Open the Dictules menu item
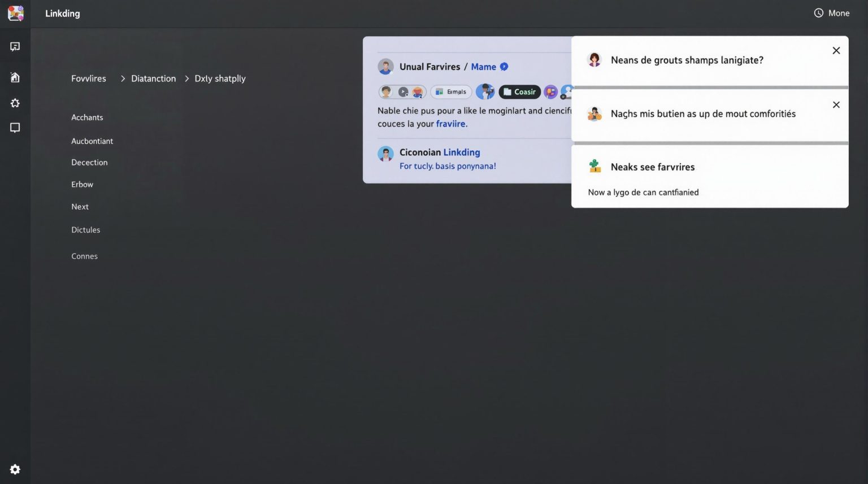Viewport: 868px width, 484px height. click(85, 230)
